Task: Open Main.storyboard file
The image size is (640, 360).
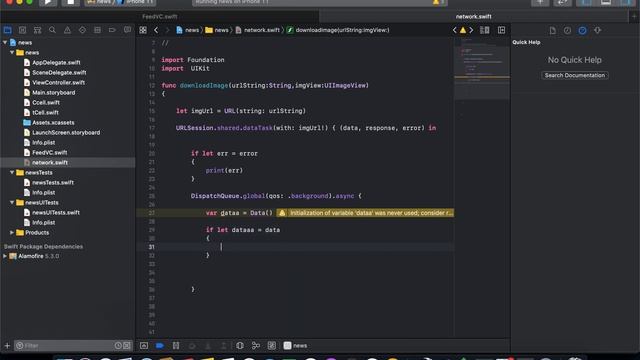Action: pos(53,92)
